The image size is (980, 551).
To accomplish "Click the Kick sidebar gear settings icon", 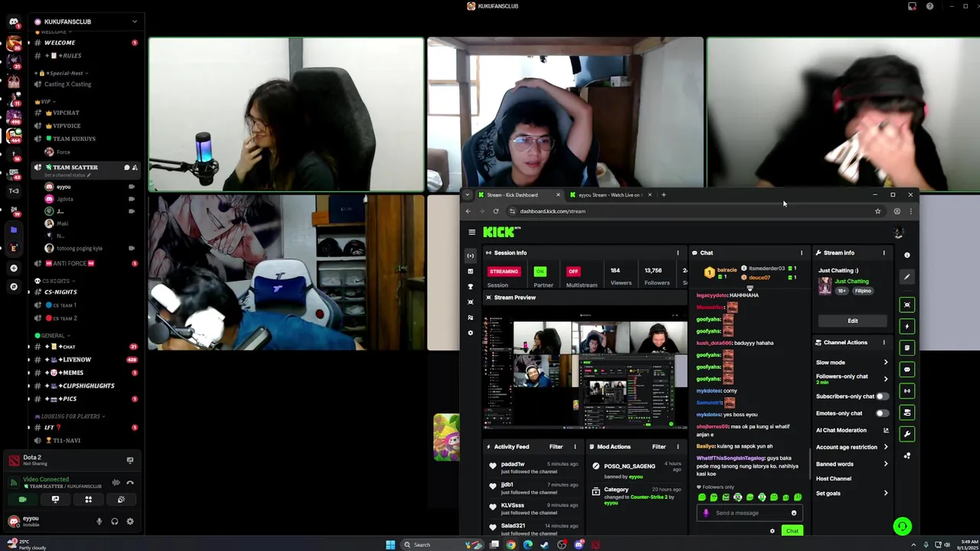I will (470, 332).
